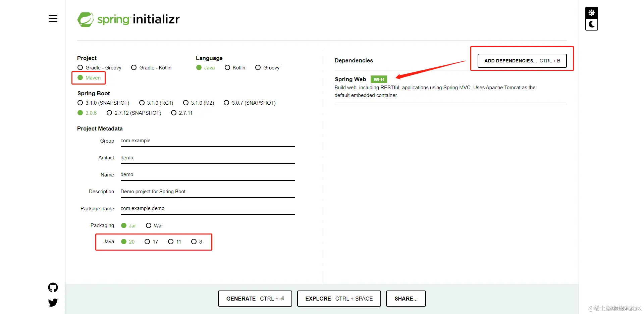The height and width of the screenshot is (314, 644).
Task: Click the Name input field
Action: pyautogui.click(x=208, y=175)
